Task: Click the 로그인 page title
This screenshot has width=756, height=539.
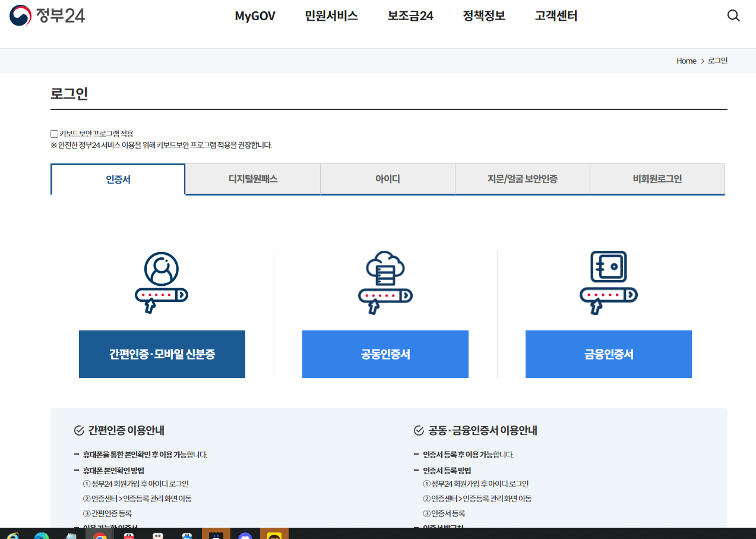Action: tap(69, 93)
